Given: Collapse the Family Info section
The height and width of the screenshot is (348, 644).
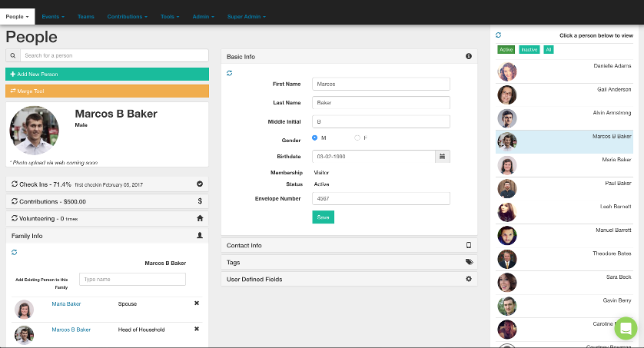Looking at the screenshot, I should 107,236.
